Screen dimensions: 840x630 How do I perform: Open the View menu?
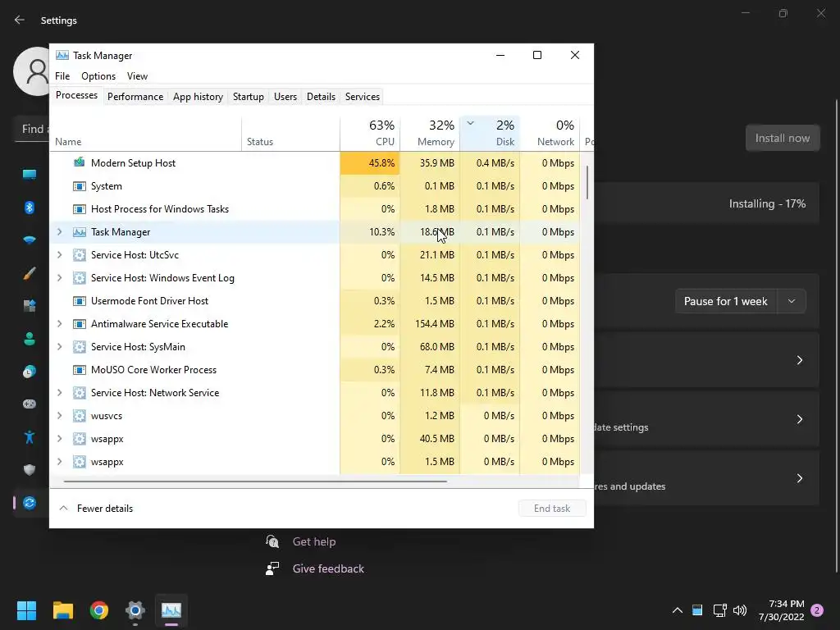click(x=137, y=76)
